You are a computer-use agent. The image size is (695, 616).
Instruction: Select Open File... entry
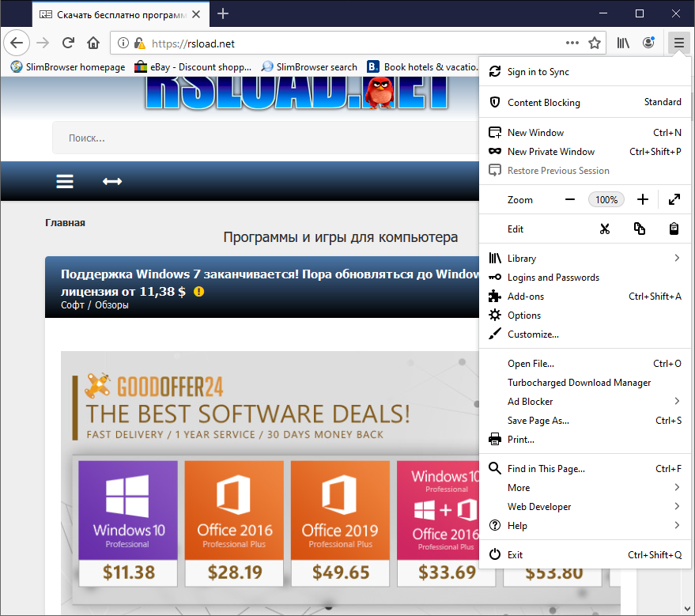tap(585, 364)
